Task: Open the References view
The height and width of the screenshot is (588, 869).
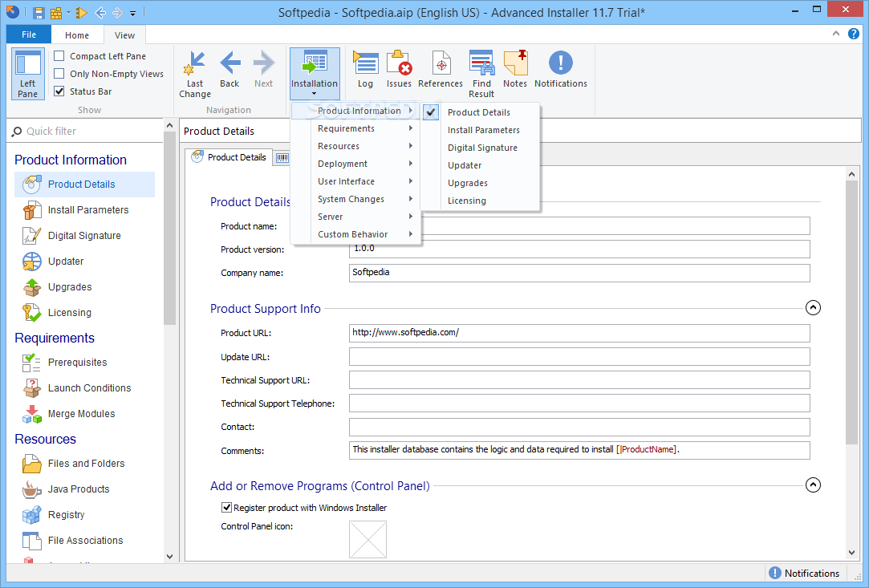Action: [x=441, y=70]
